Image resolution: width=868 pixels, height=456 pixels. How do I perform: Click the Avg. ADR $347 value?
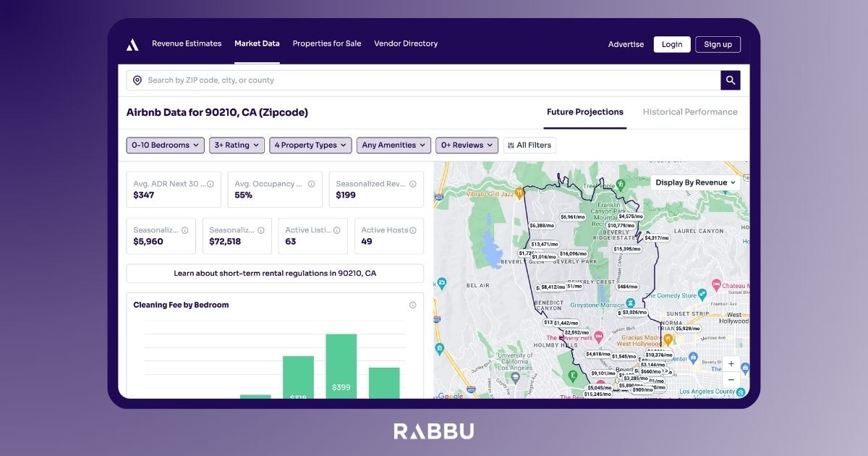click(x=144, y=195)
